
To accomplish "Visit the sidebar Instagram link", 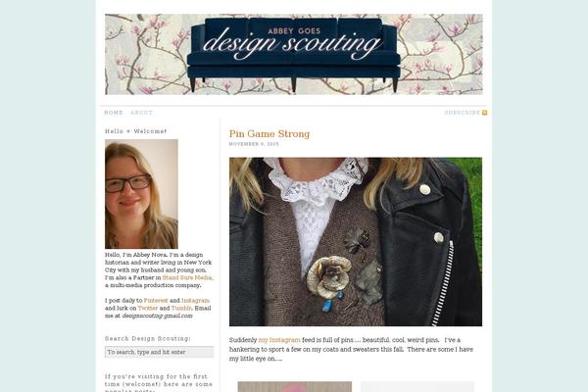I will [x=195, y=301].
